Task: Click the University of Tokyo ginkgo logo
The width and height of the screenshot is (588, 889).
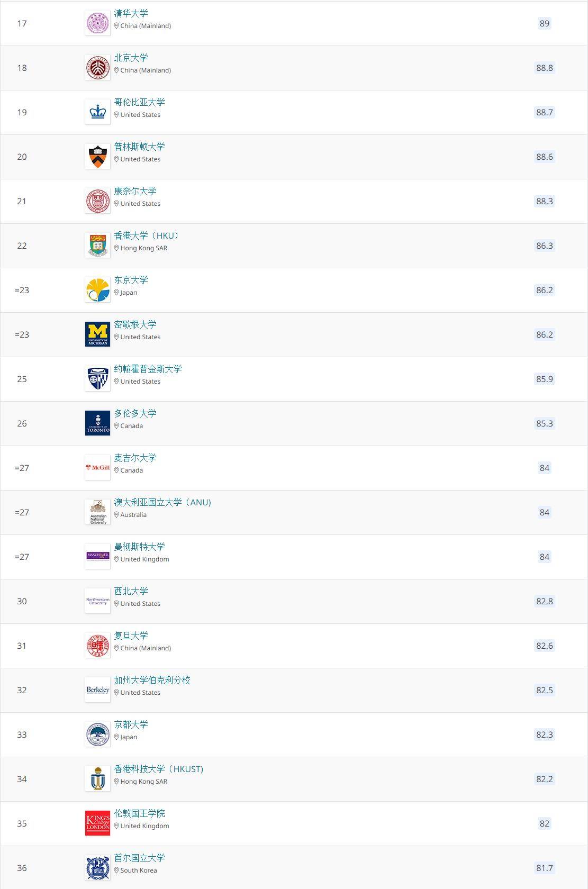Action: pos(97,290)
